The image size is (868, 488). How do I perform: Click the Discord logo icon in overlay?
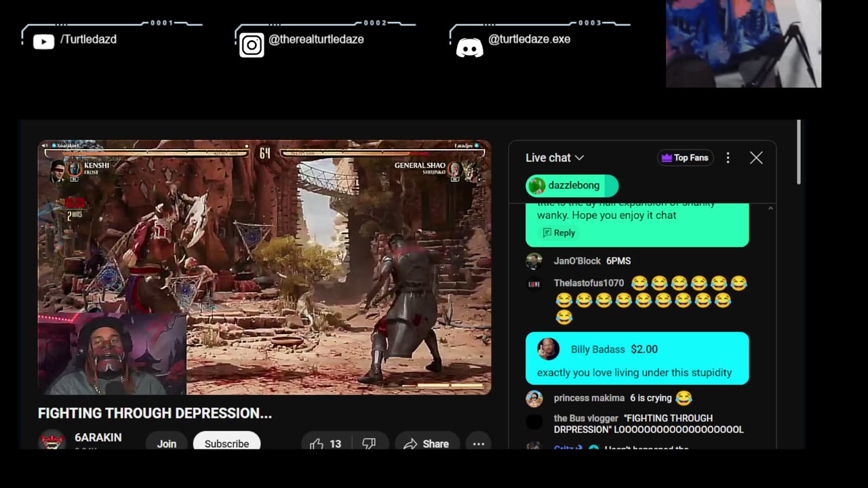[x=469, y=47]
